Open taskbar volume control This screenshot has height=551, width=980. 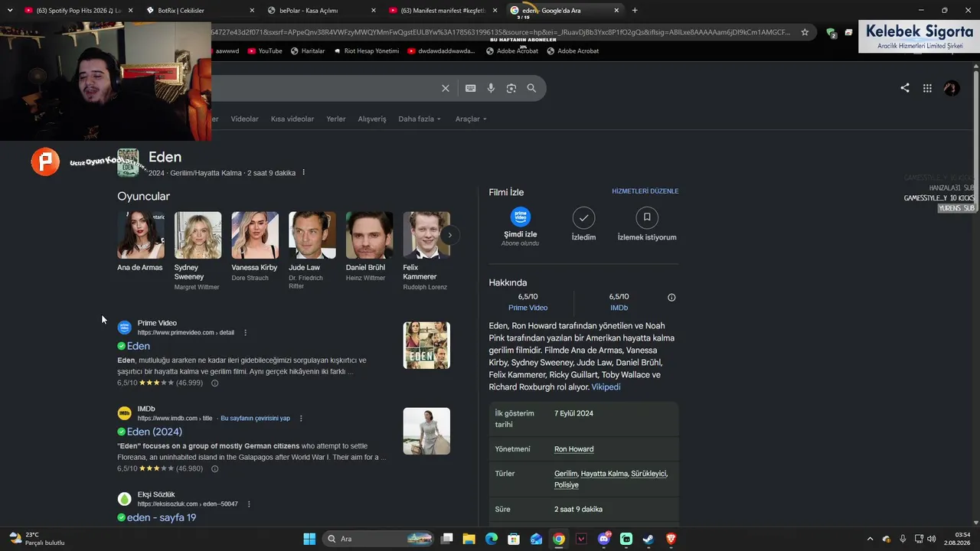(932, 539)
